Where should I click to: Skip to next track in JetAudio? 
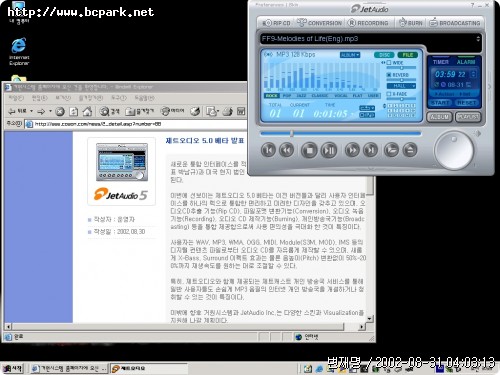click(370, 150)
